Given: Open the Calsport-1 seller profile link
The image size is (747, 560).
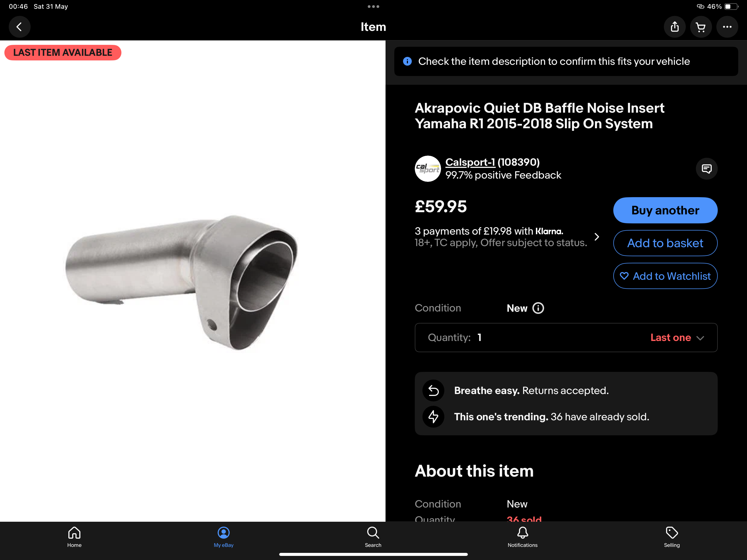Looking at the screenshot, I should 470,162.
